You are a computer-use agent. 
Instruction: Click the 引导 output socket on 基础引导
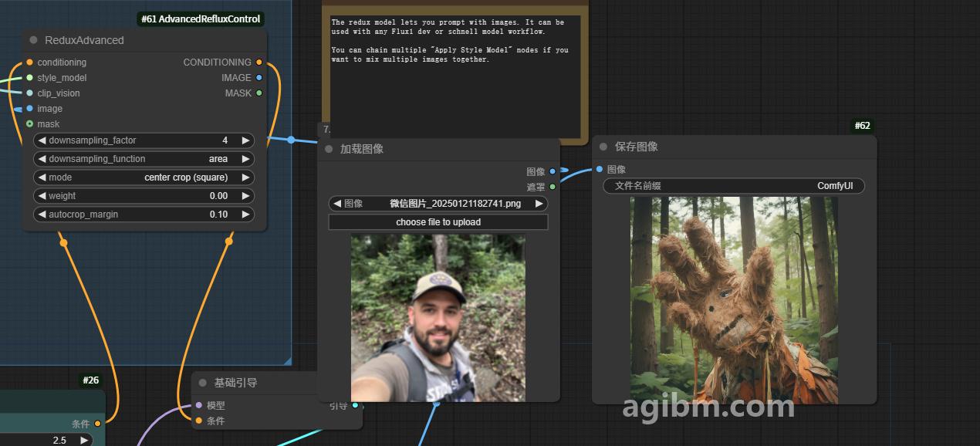pyautogui.click(x=355, y=405)
